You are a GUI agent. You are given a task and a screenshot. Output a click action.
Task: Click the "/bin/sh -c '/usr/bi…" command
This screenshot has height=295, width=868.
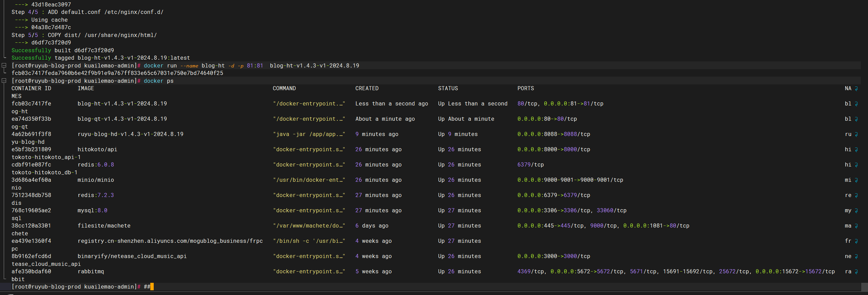[x=309, y=241]
